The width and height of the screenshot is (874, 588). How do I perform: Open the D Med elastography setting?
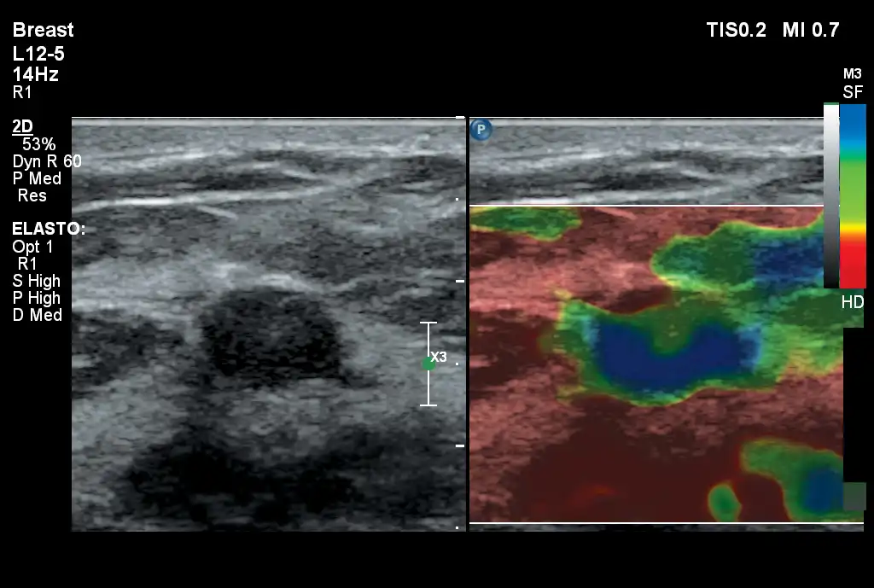37,315
